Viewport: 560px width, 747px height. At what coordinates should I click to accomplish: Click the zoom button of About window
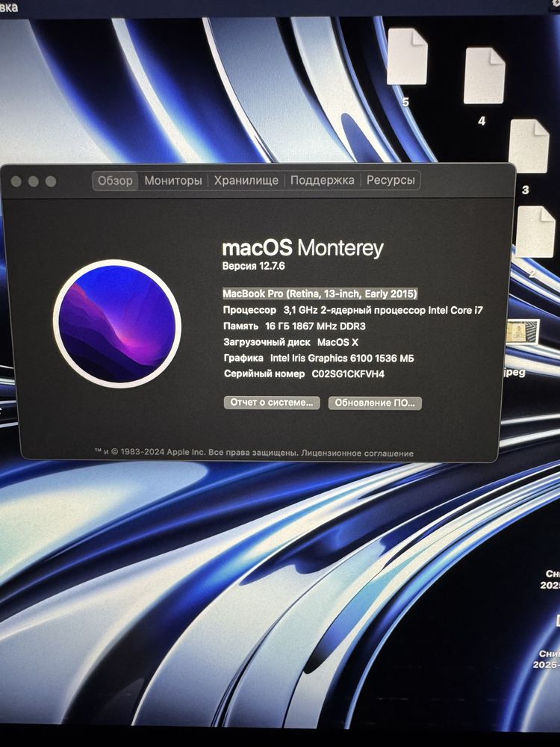click(51, 182)
